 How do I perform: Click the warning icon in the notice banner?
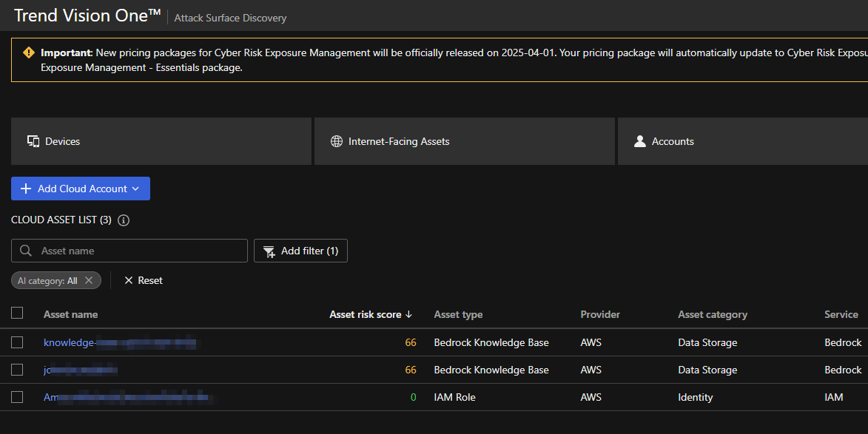(29, 52)
